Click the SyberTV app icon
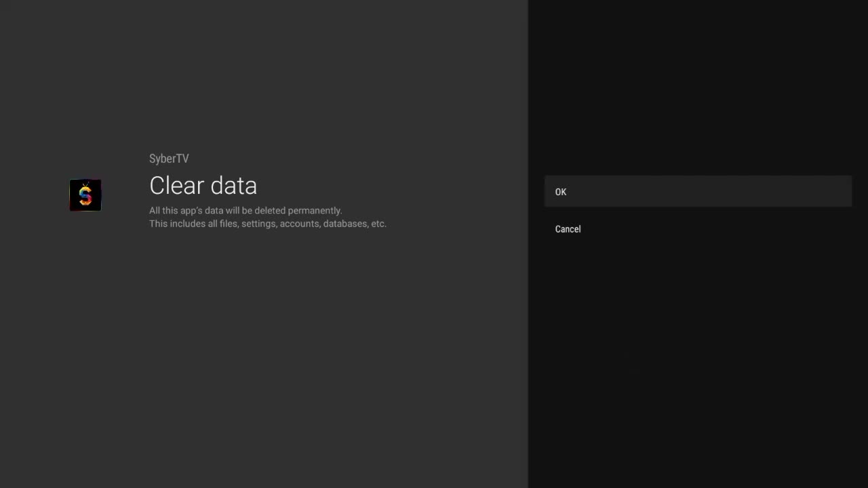This screenshot has width=868, height=488. point(85,195)
